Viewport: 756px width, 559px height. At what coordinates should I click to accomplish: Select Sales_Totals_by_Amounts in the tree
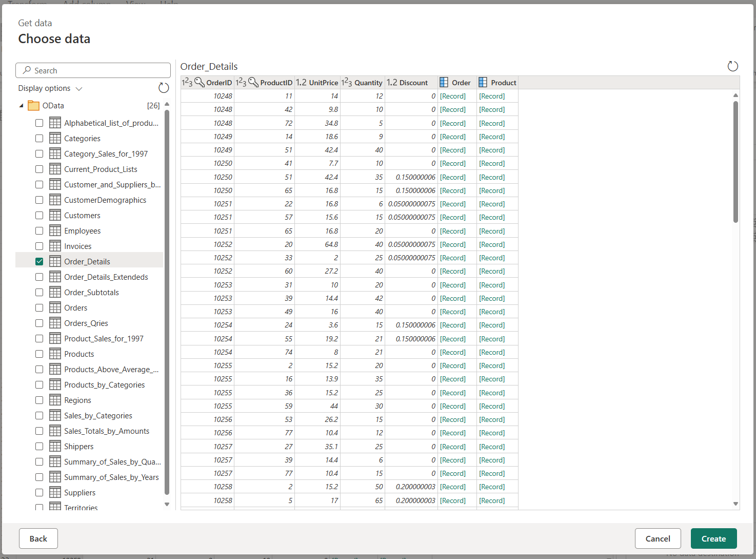tap(107, 431)
